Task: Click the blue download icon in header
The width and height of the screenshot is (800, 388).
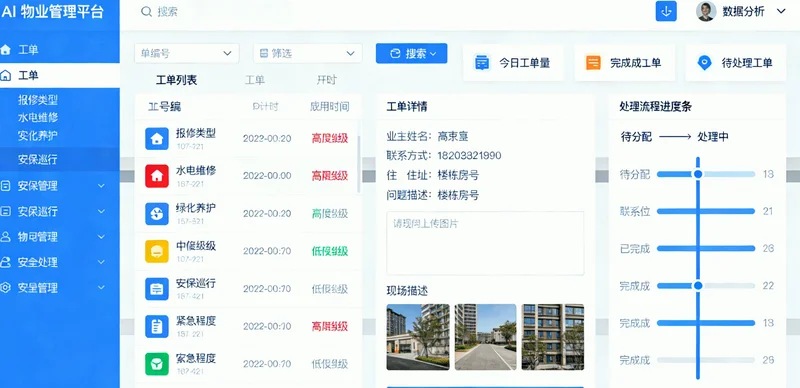Action: (666, 11)
